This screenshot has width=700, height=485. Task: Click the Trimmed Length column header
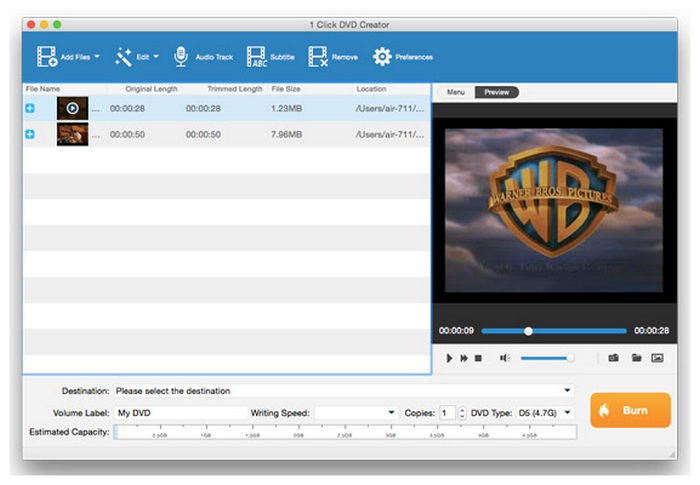235,89
